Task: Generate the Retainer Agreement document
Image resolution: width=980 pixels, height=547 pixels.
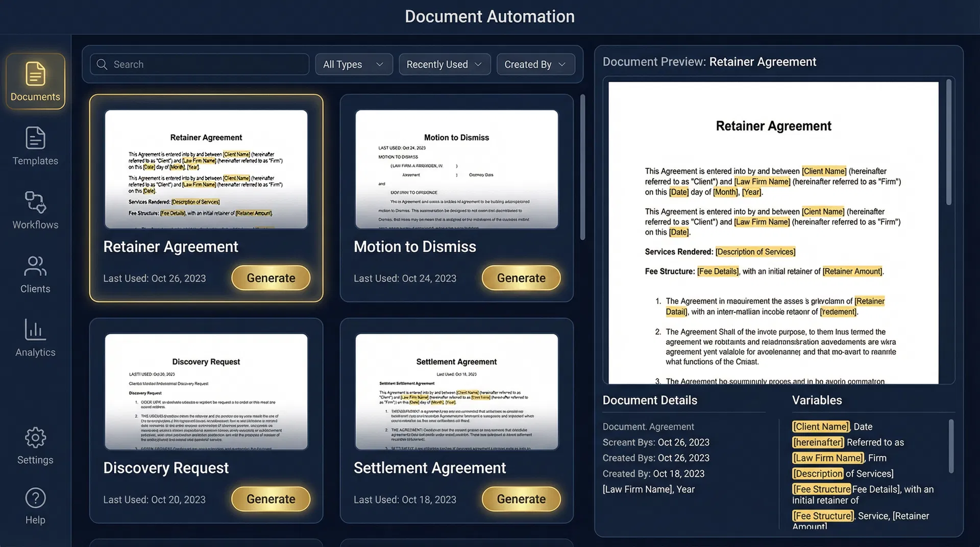Action: click(x=271, y=278)
